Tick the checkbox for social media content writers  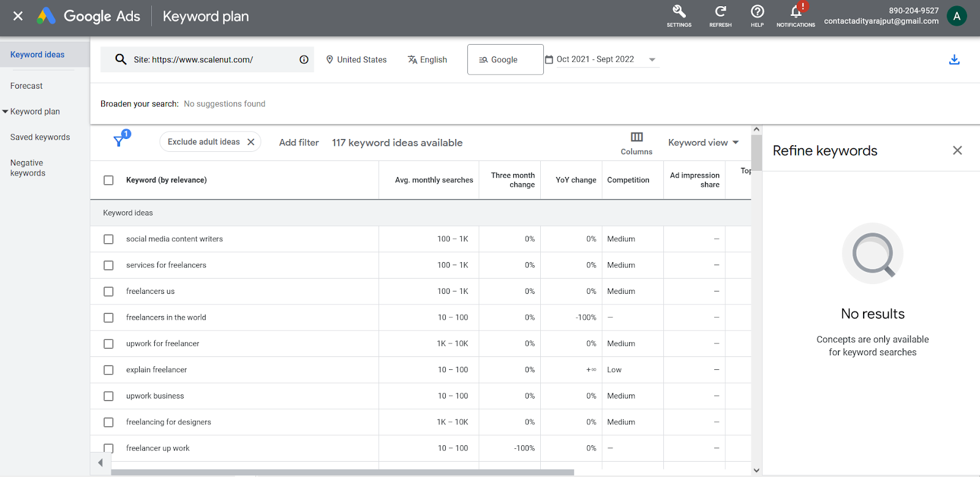[108, 239]
